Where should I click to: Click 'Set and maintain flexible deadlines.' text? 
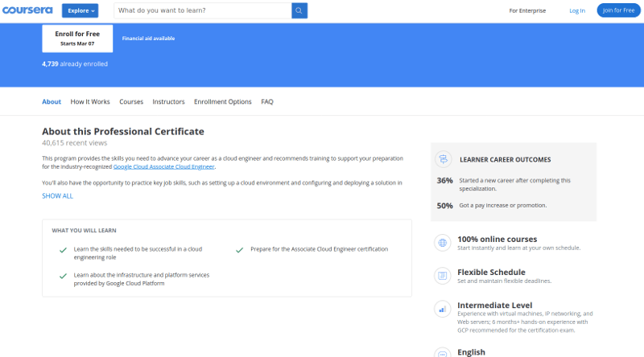point(505,281)
